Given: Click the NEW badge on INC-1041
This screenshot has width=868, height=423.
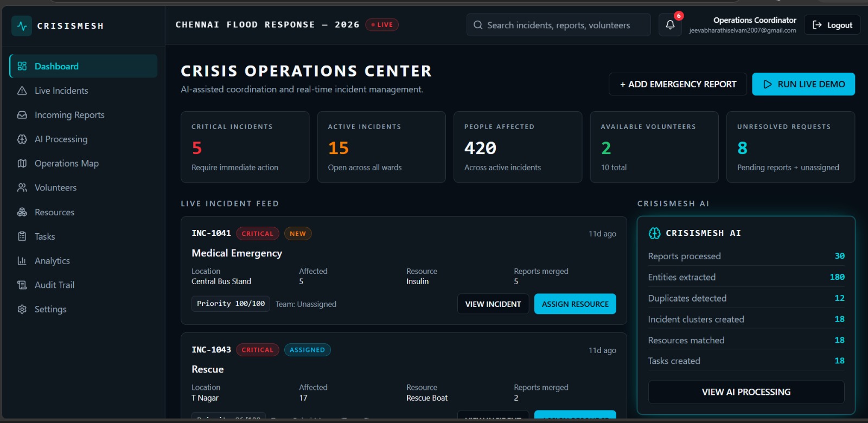Looking at the screenshot, I should (x=298, y=234).
